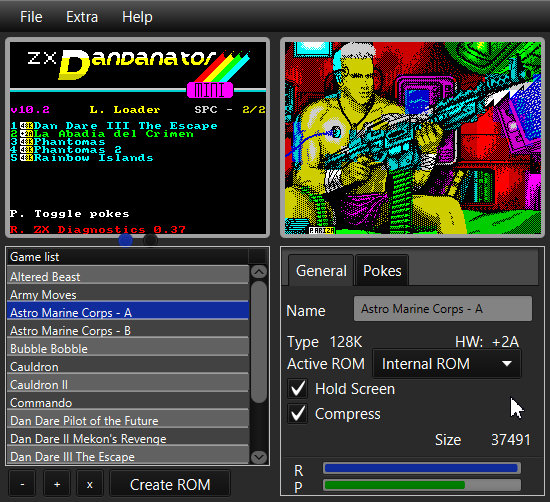Click the game list scrollbar thumb

[259, 342]
